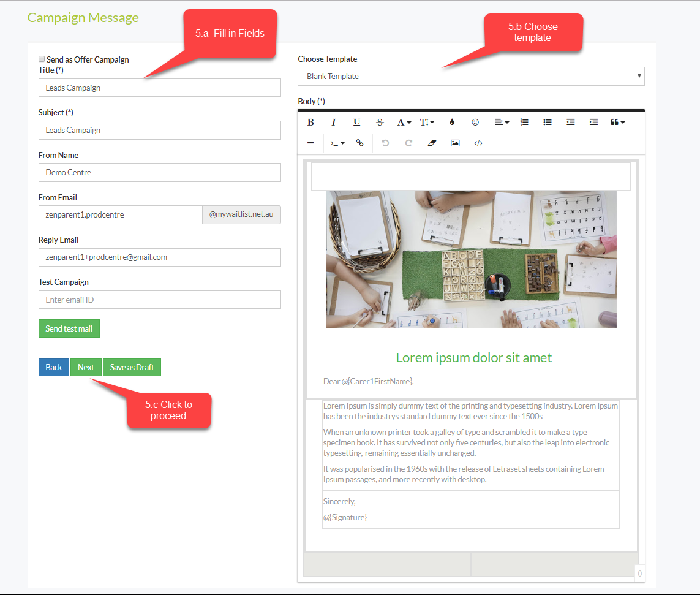Click the Title input field

pos(159,88)
